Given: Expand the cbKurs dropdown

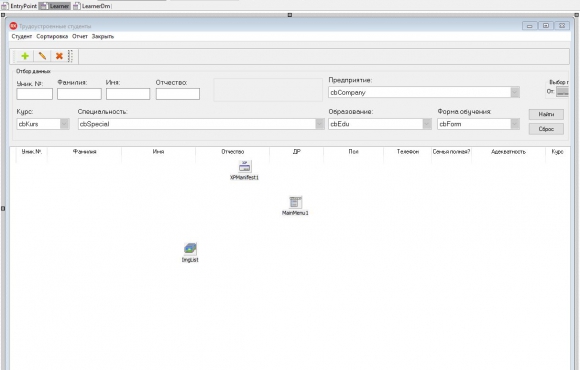Looking at the screenshot, I should [64, 124].
